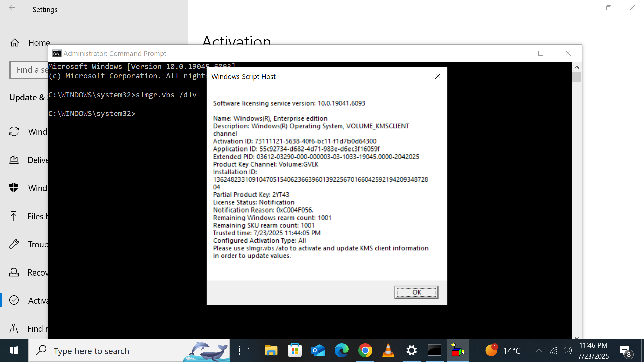The height and width of the screenshot is (362, 644).
Task: Open network Wi-Fi tray icon
Action: coord(554,351)
